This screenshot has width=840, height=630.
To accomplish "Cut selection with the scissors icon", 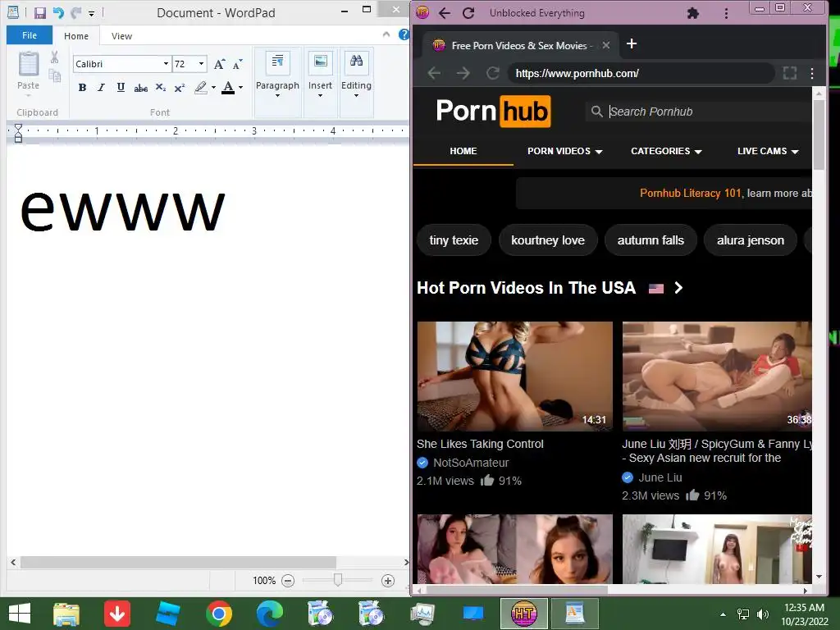I will [x=55, y=57].
